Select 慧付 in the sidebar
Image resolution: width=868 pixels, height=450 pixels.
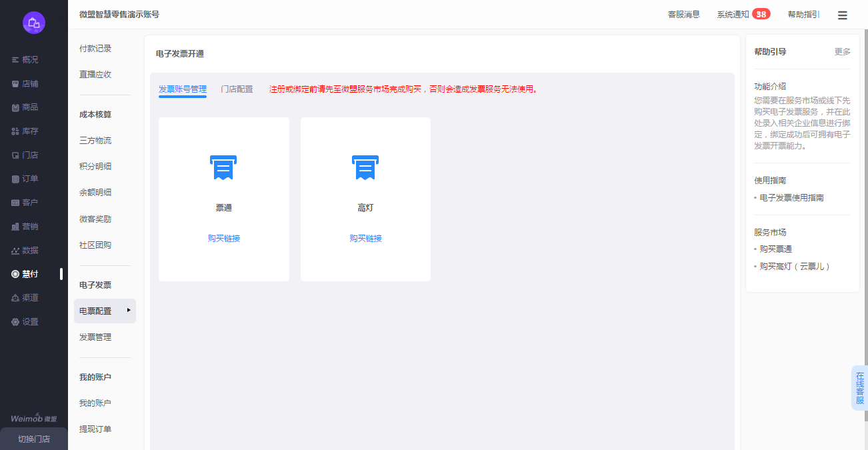point(25,274)
